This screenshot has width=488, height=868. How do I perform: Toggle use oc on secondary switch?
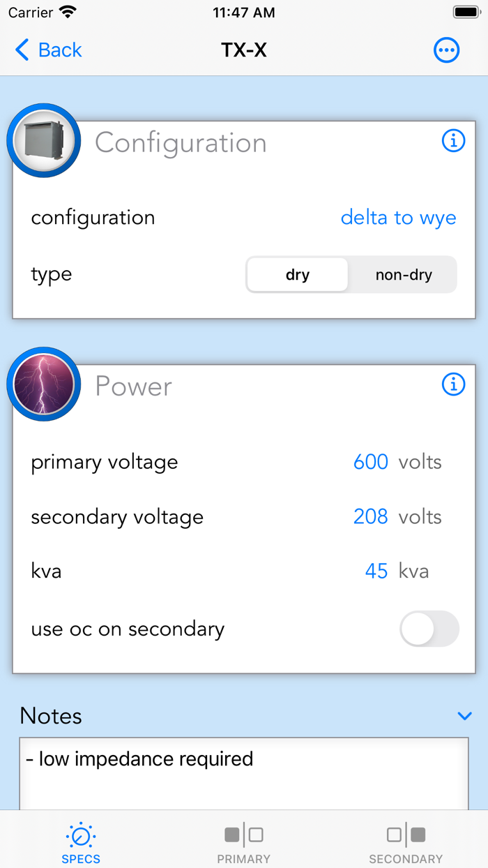pos(429,629)
